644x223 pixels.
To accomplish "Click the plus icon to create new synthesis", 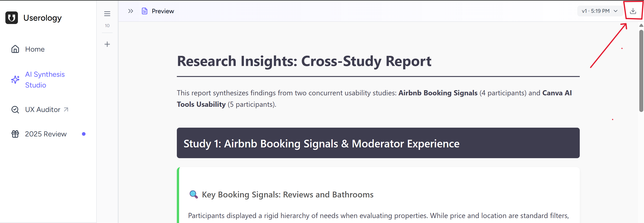I will [107, 44].
